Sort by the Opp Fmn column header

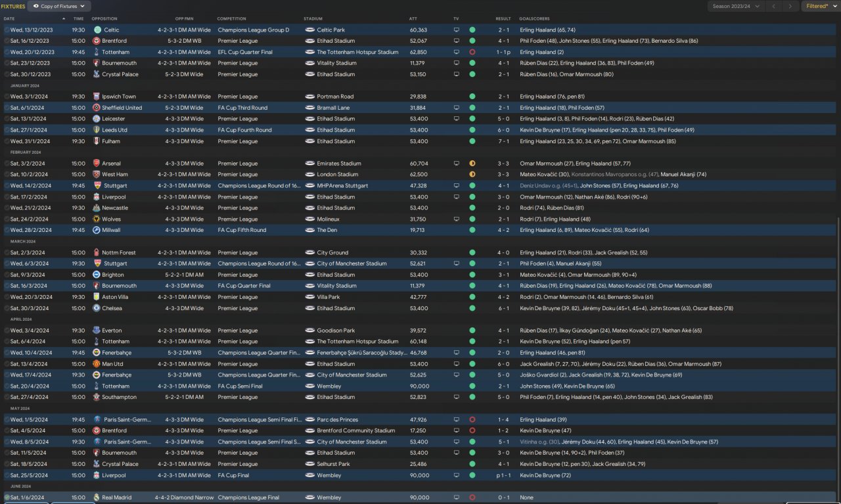184,18
